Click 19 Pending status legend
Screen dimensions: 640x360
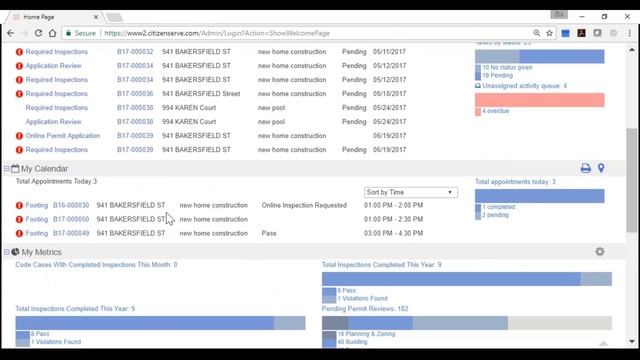coord(498,76)
